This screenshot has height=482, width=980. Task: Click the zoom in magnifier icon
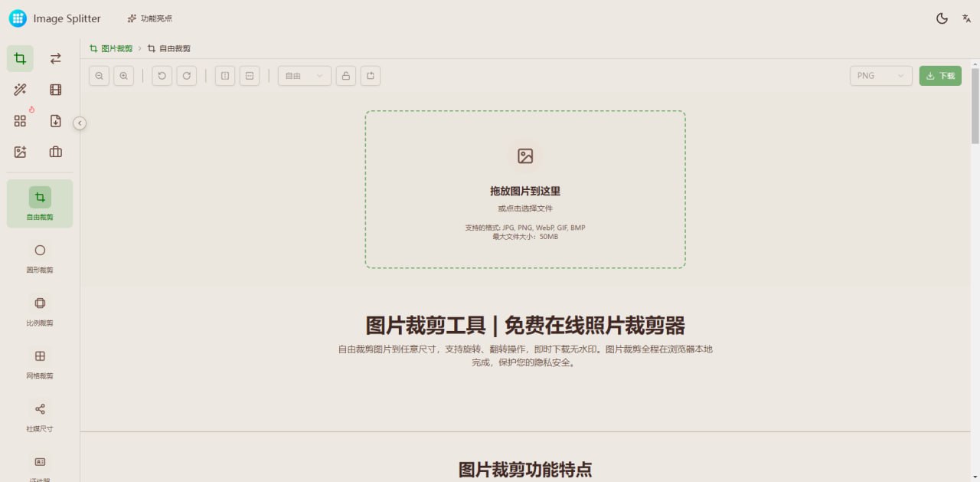[x=123, y=76]
